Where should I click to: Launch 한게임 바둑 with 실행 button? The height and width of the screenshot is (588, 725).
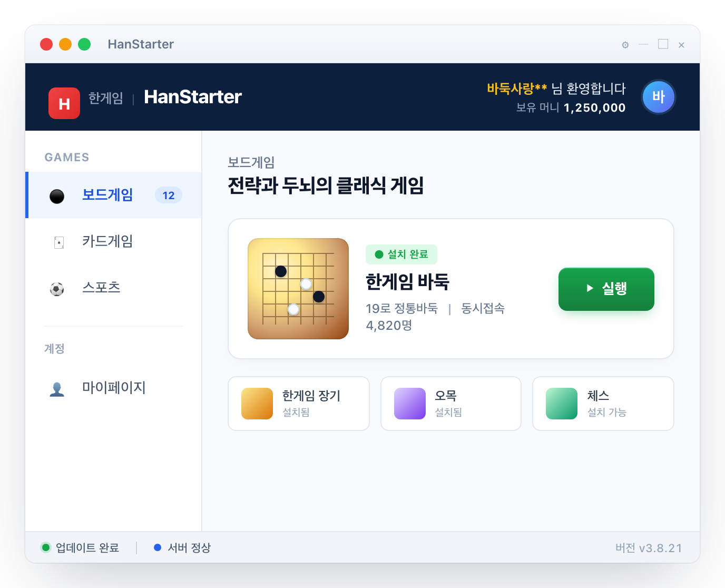(606, 289)
